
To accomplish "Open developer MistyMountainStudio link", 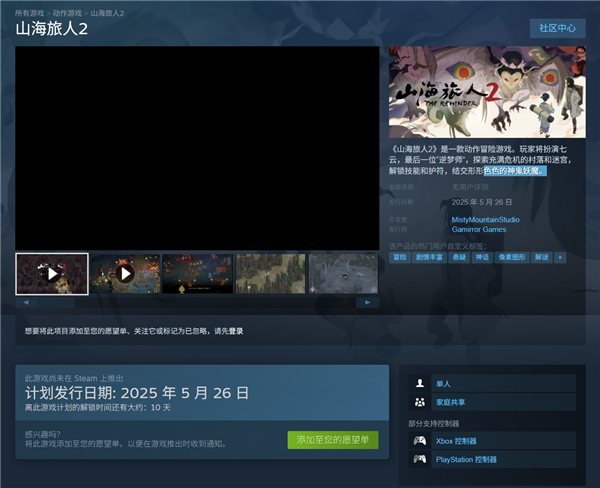I will pos(485,220).
